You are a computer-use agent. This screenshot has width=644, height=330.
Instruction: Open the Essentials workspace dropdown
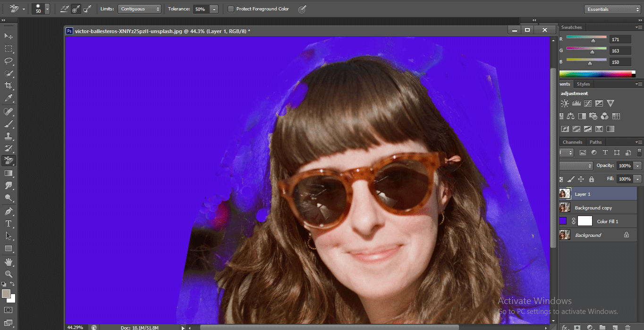tap(612, 9)
